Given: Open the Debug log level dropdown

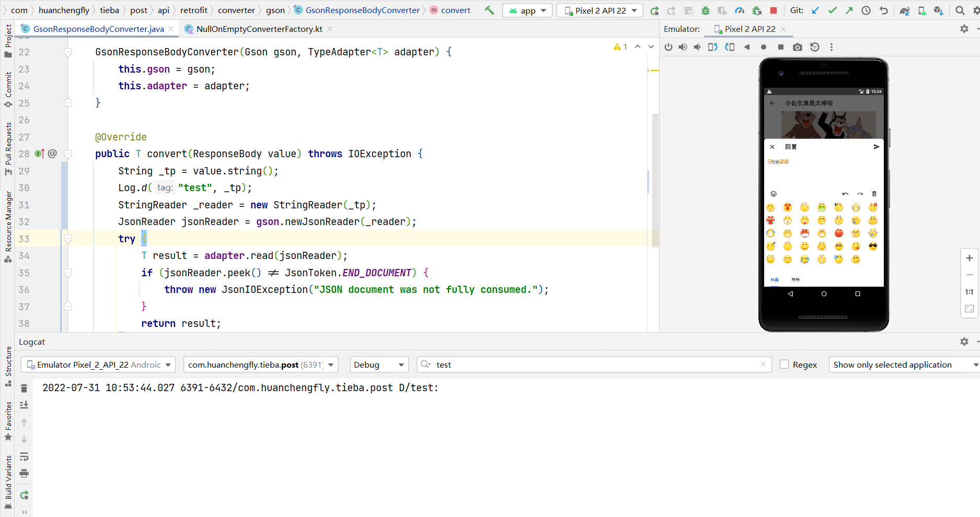Looking at the screenshot, I should click(x=378, y=365).
